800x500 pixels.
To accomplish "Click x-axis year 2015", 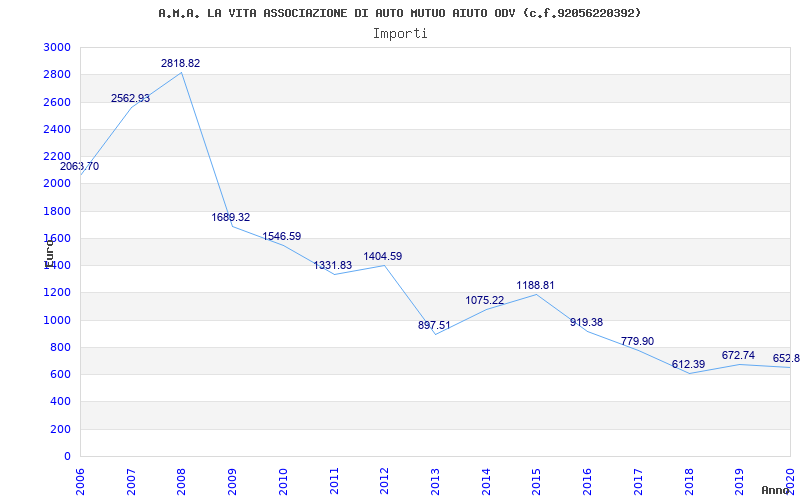I will tap(536, 482).
